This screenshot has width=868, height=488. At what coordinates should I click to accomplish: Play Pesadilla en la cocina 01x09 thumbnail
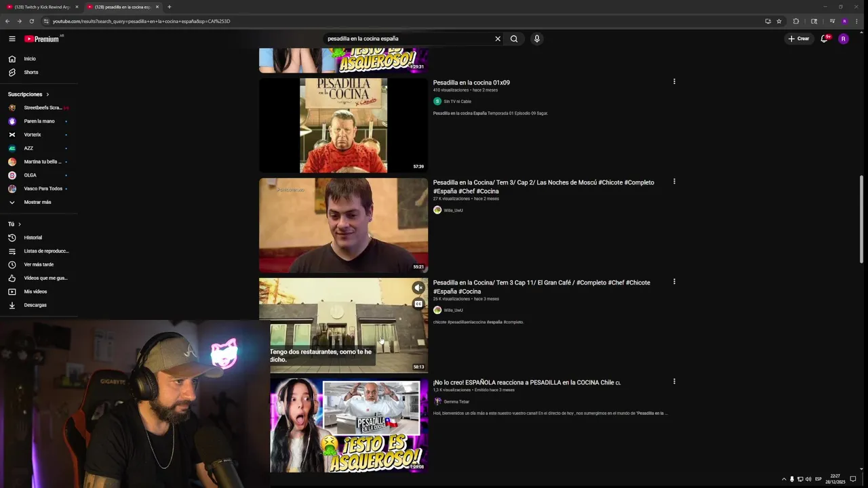pyautogui.click(x=343, y=125)
